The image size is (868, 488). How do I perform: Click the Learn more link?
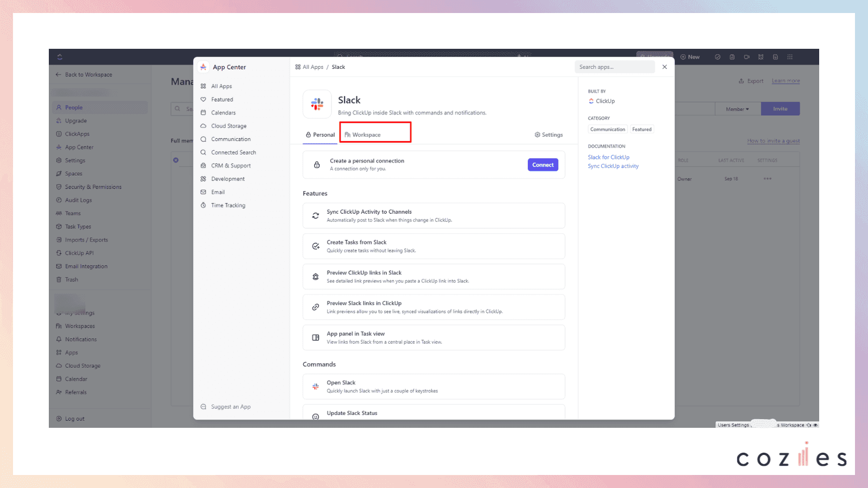(x=786, y=81)
